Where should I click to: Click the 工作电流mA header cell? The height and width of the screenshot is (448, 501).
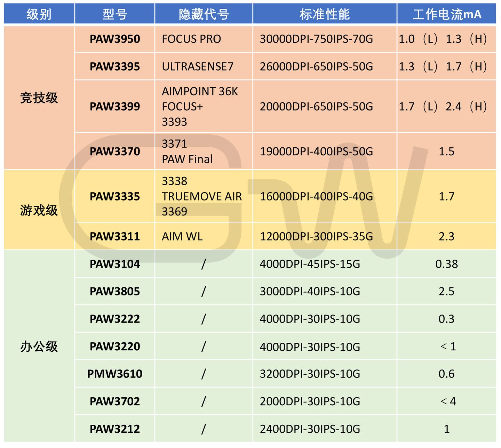pos(447,14)
